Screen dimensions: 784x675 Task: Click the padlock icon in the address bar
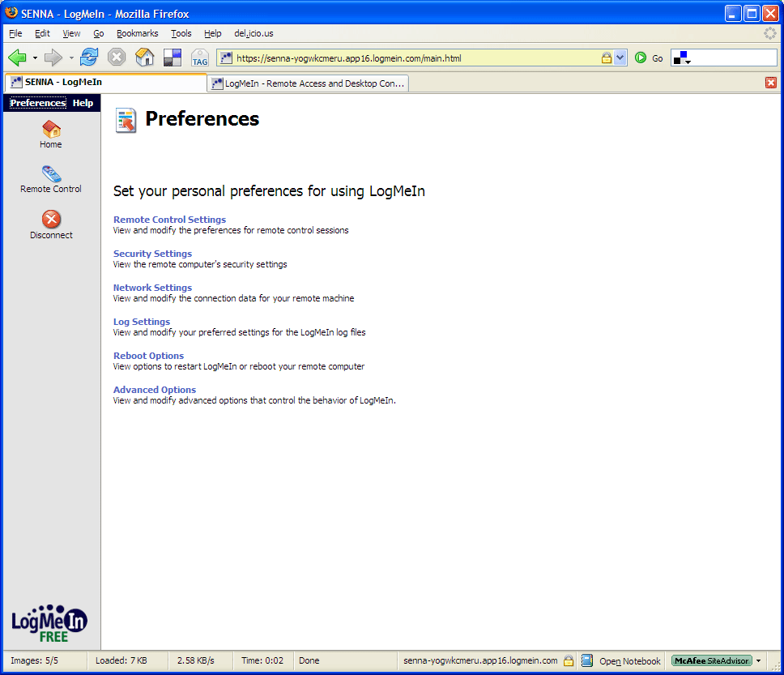coord(607,58)
